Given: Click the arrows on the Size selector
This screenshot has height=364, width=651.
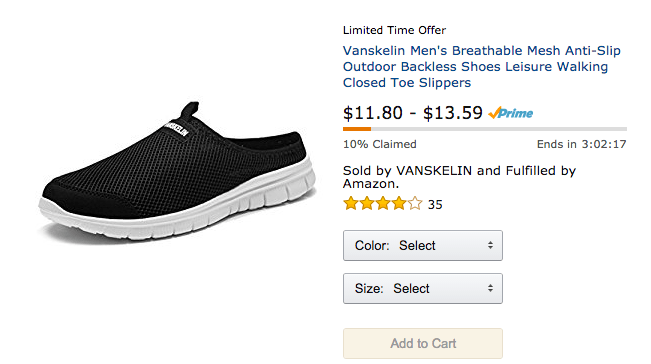Looking at the screenshot, I should click(x=490, y=288).
